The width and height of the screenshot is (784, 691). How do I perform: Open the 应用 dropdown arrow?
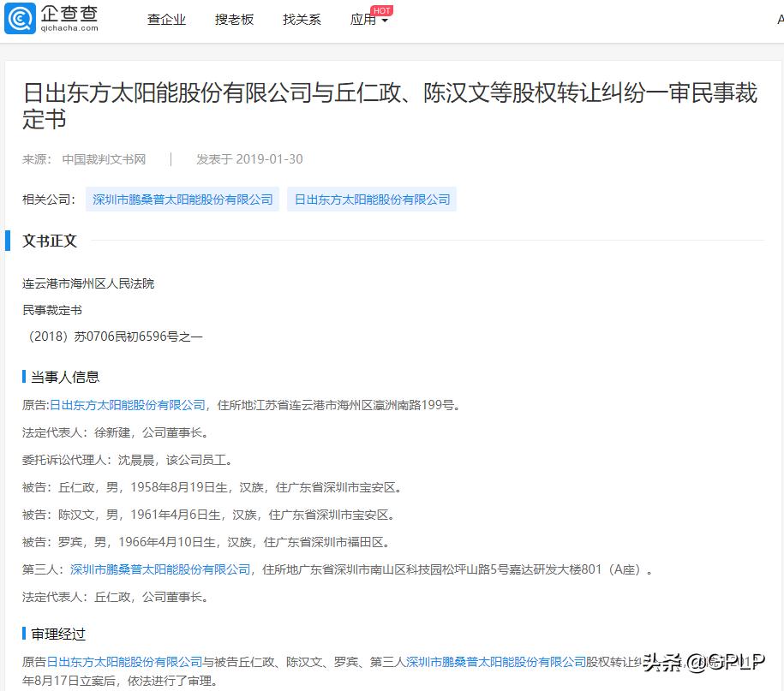386,21
